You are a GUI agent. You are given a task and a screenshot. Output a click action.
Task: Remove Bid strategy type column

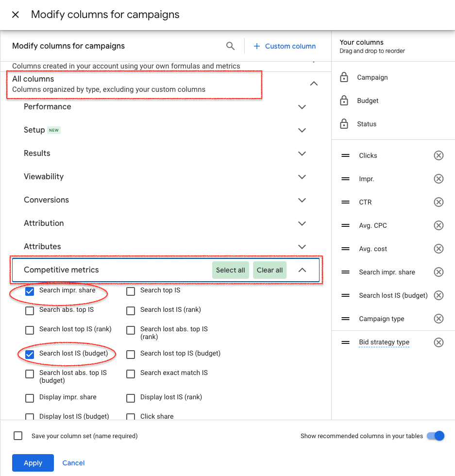[x=438, y=342]
